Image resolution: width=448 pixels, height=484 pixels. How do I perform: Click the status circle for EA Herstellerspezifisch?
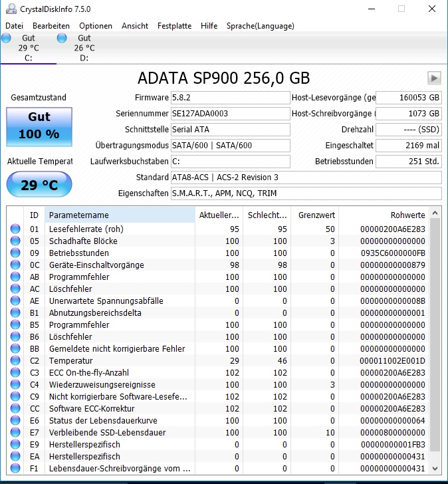15,456
